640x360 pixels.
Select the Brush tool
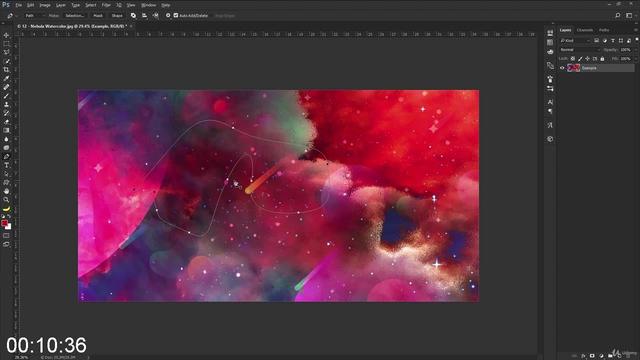[6, 96]
